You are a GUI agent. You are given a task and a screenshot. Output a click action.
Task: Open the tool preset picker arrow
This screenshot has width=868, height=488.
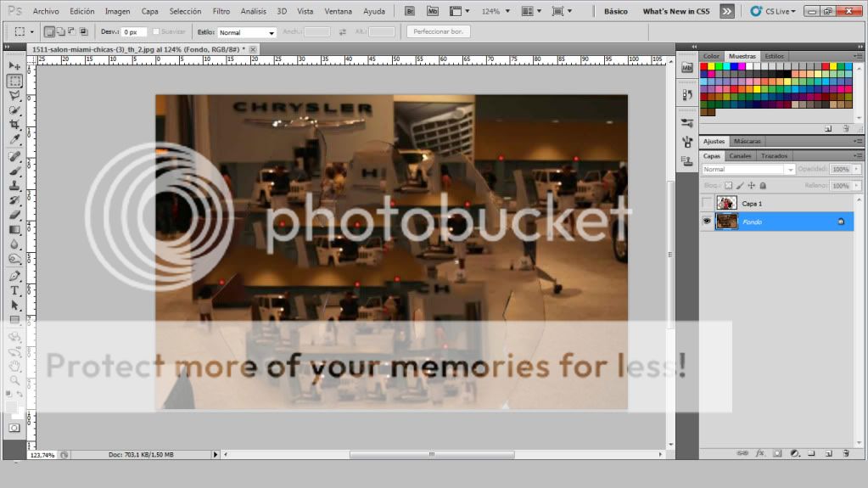point(31,32)
